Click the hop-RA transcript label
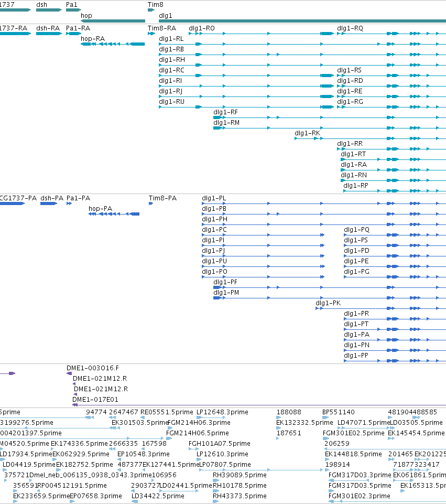This screenshot has width=446, height=504. (92, 39)
